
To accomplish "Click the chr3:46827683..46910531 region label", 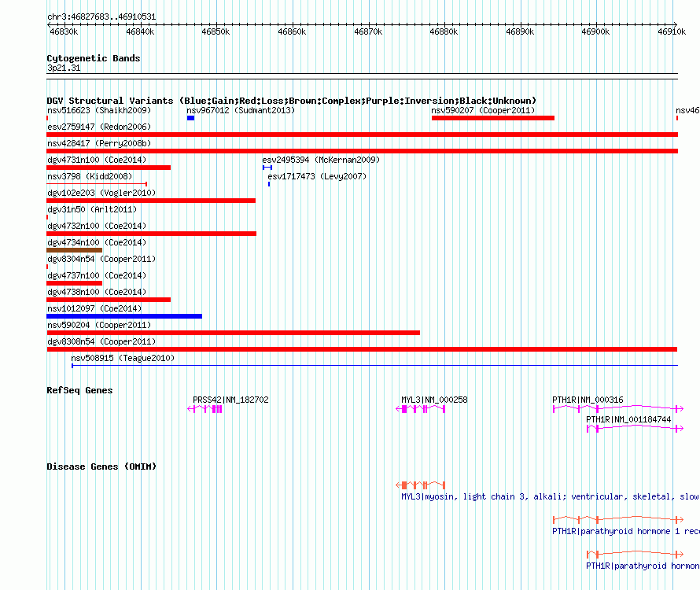I will tap(101, 17).
